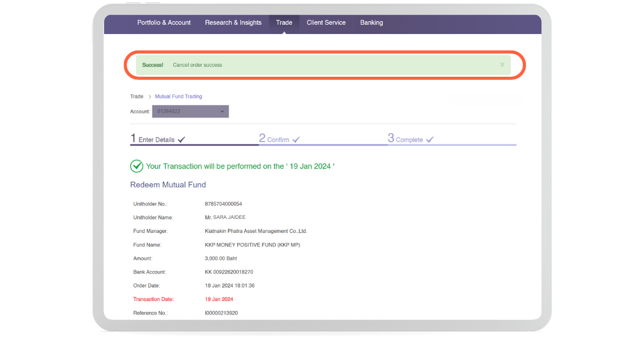Viewport: 644px width, 338px height.
Task: Dismiss the success banner with the X
Action: click(x=502, y=65)
